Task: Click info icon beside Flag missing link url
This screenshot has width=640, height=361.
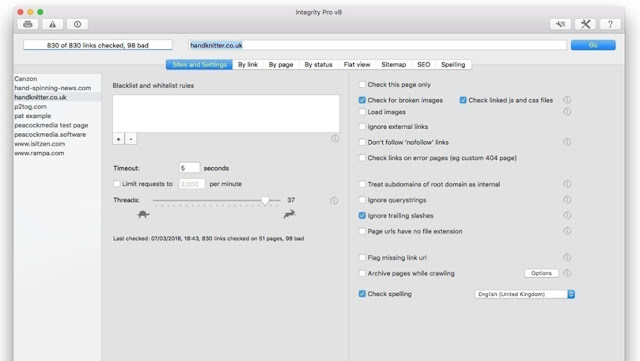Action: coord(567,257)
